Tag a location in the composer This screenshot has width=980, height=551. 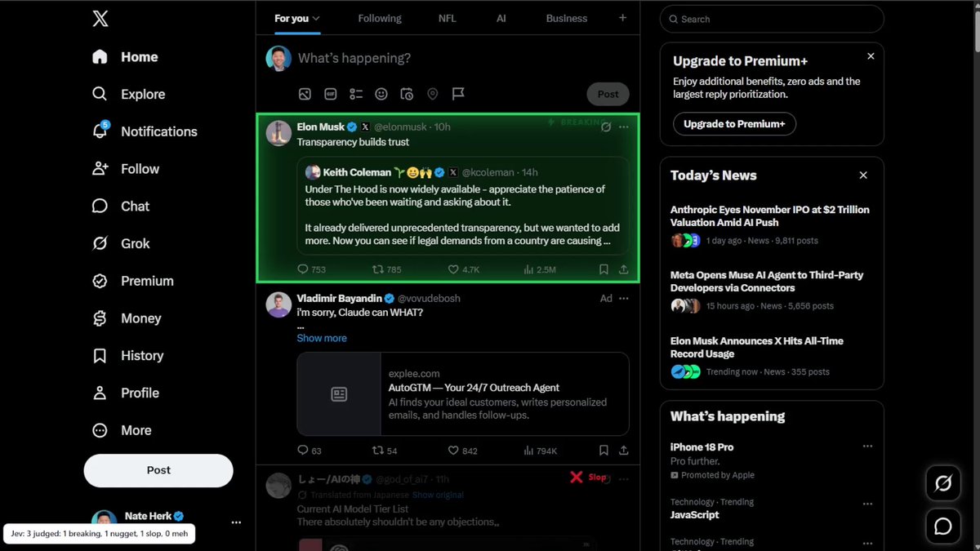pyautogui.click(x=433, y=94)
